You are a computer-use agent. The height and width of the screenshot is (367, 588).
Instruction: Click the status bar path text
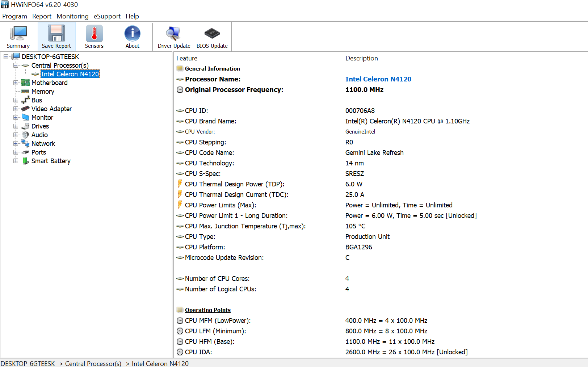pyautogui.click(x=94, y=363)
